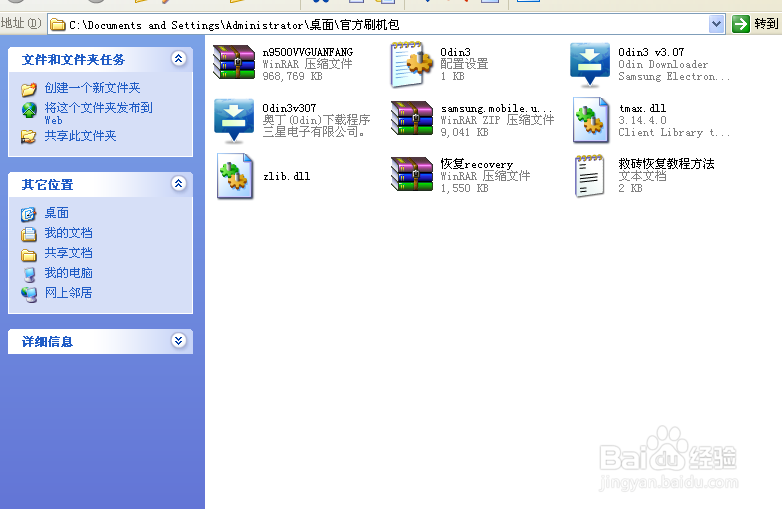Select the Odin3v307 download program icon
782x509 pixels.
tap(234, 120)
